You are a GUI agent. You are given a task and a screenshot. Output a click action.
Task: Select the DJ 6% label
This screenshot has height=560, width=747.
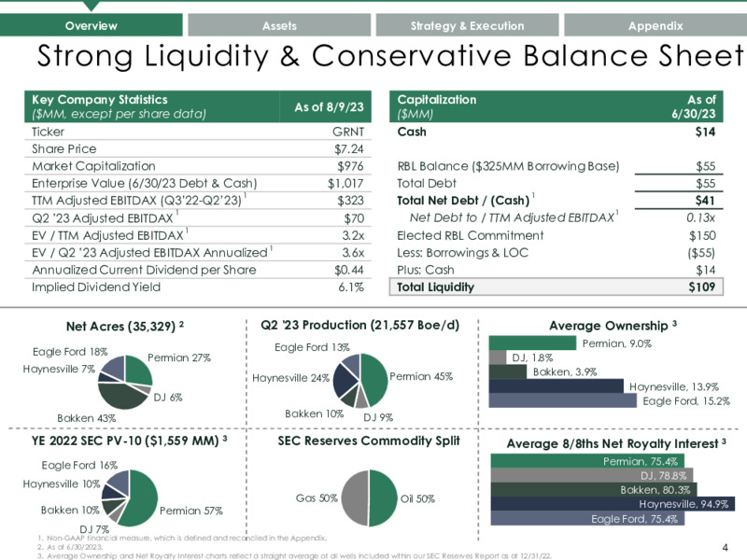click(168, 398)
